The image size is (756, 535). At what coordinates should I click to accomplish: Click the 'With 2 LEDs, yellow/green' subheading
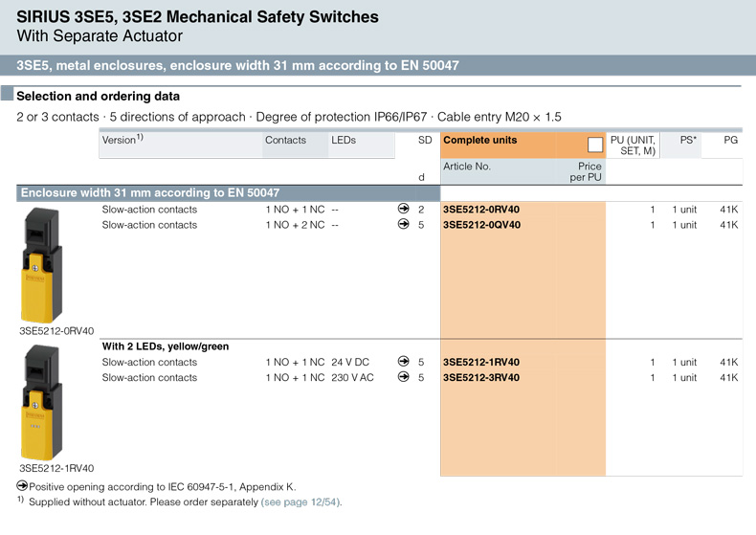pos(166,346)
